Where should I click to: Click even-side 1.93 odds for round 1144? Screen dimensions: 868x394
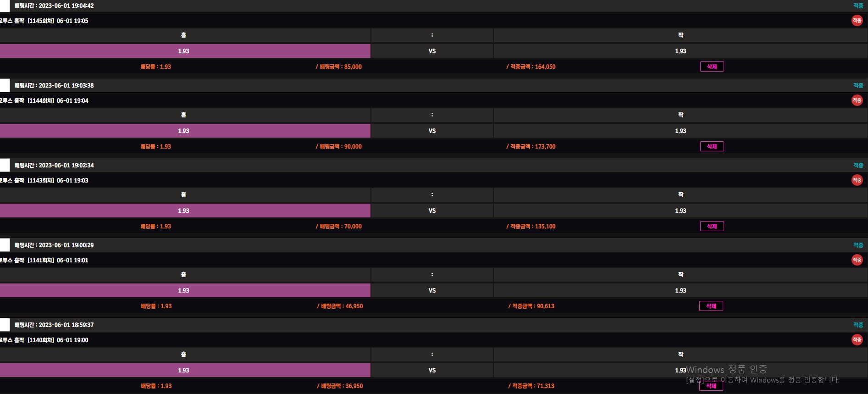tap(680, 131)
